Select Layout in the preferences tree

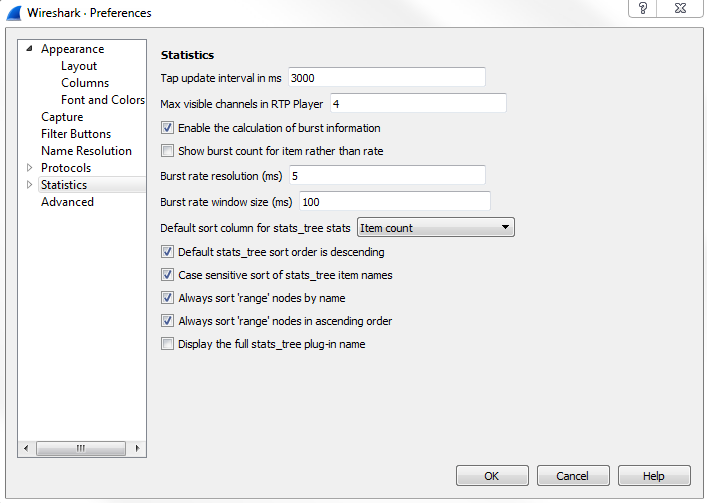pyautogui.click(x=79, y=66)
